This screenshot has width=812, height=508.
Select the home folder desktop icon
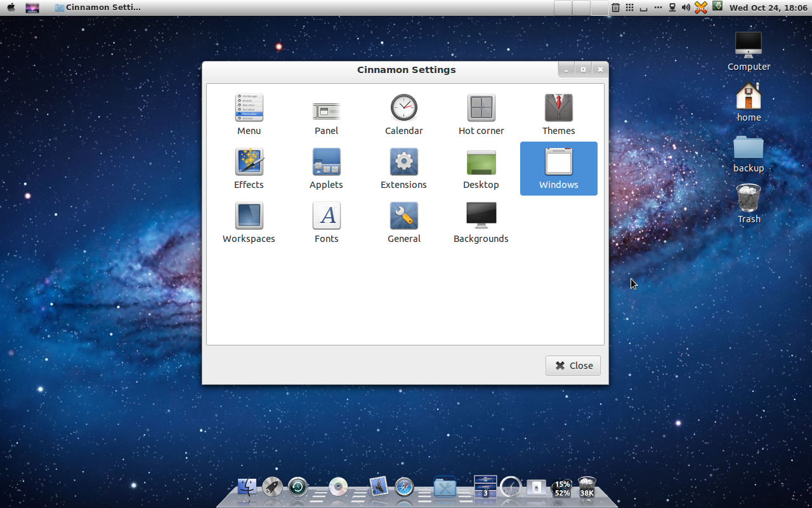[749, 102]
